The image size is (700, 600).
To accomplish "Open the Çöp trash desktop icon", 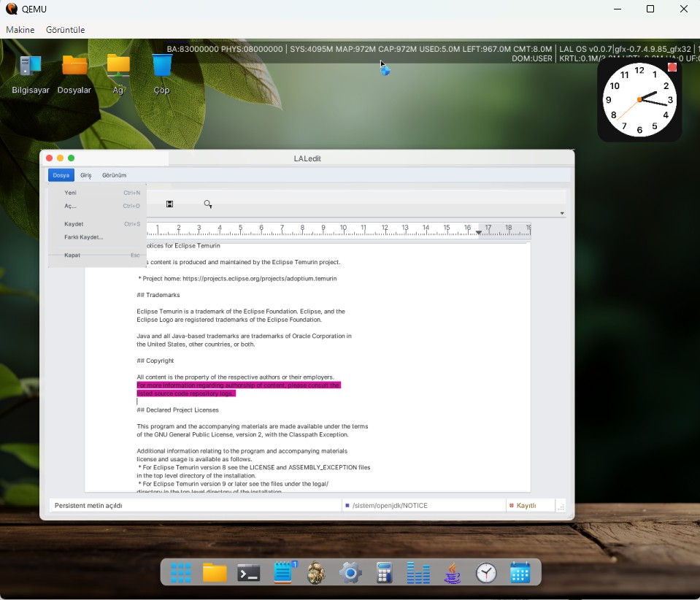I will pyautogui.click(x=161, y=74).
